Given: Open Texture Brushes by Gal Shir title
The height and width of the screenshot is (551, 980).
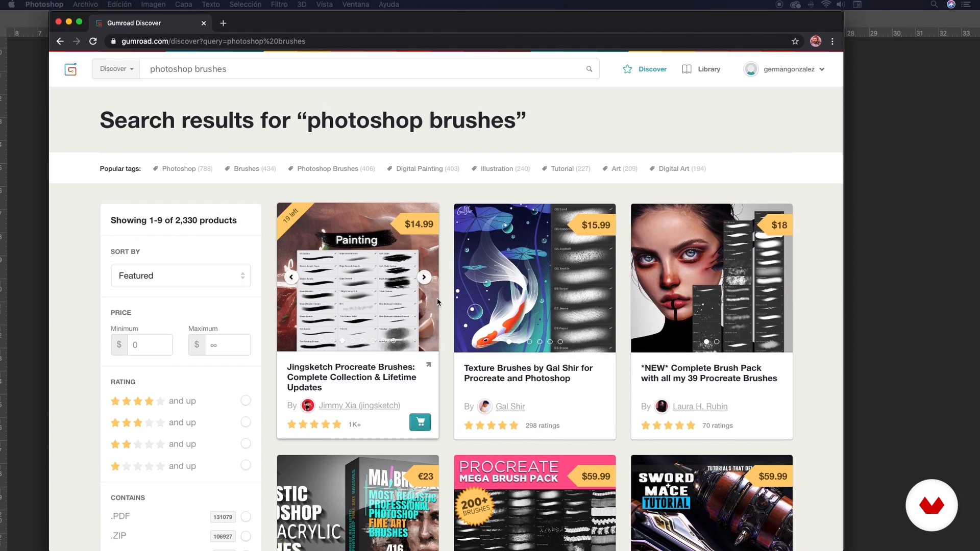Looking at the screenshot, I should (x=528, y=373).
